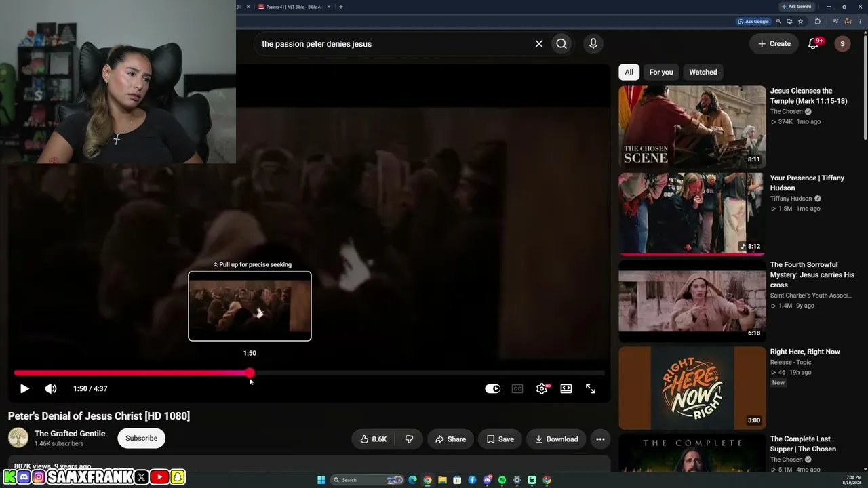Save the video to a playlist
The height and width of the screenshot is (488, 868).
(x=500, y=439)
